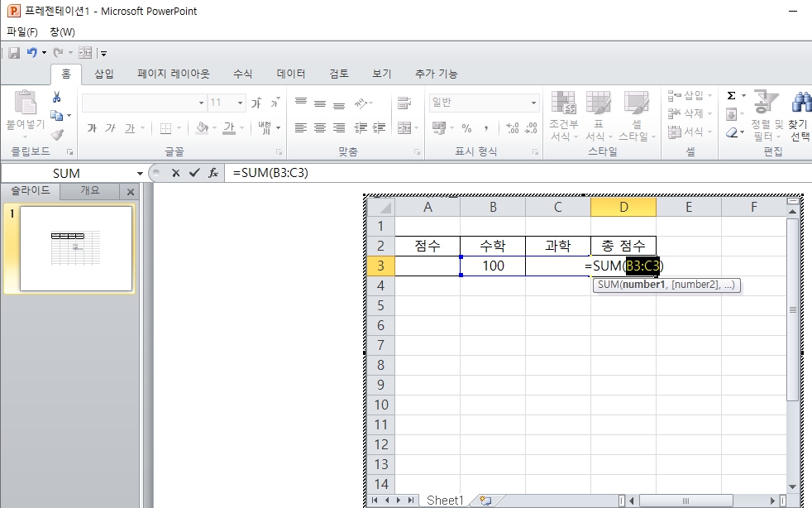Click the Copy icon in clipboard group
The height and width of the screenshot is (508, 812).
pos(56,115)
